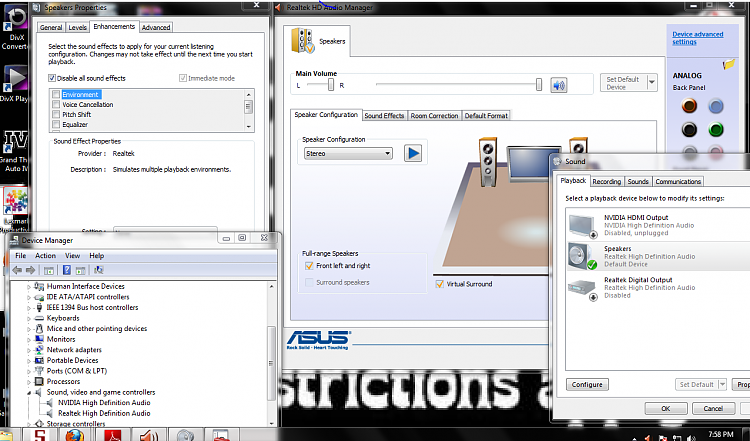Click the blue back panel audio jack
This screenshot has height=441, width=750.
tap(716, 106)
